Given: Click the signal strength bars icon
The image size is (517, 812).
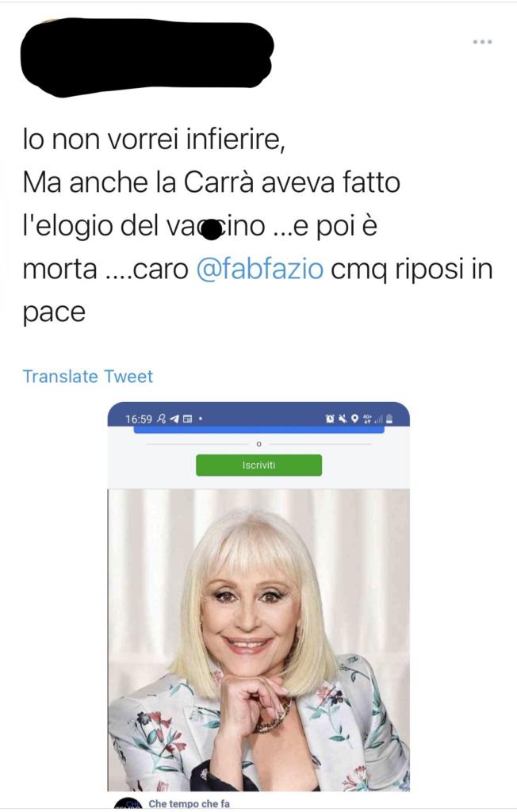Looking at the screenshot, I should coord(379,419).
